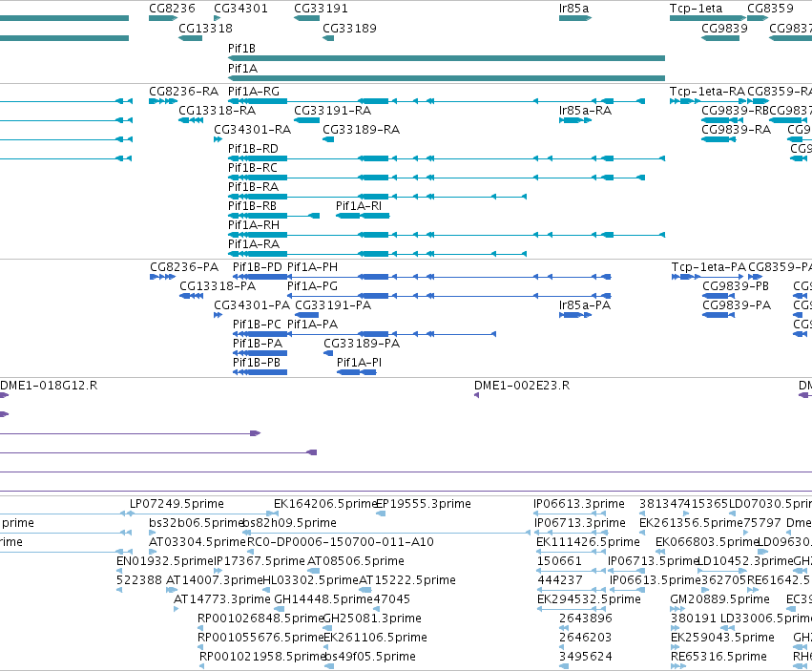
Task: Click protein label CG34301-PA
Action: [x=252, y=305]
